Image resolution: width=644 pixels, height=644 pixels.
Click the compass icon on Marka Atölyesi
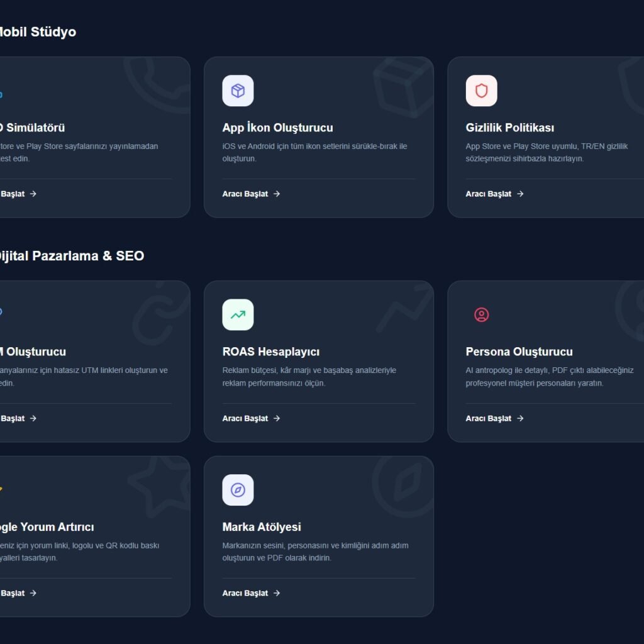click(x=238, y=490)
